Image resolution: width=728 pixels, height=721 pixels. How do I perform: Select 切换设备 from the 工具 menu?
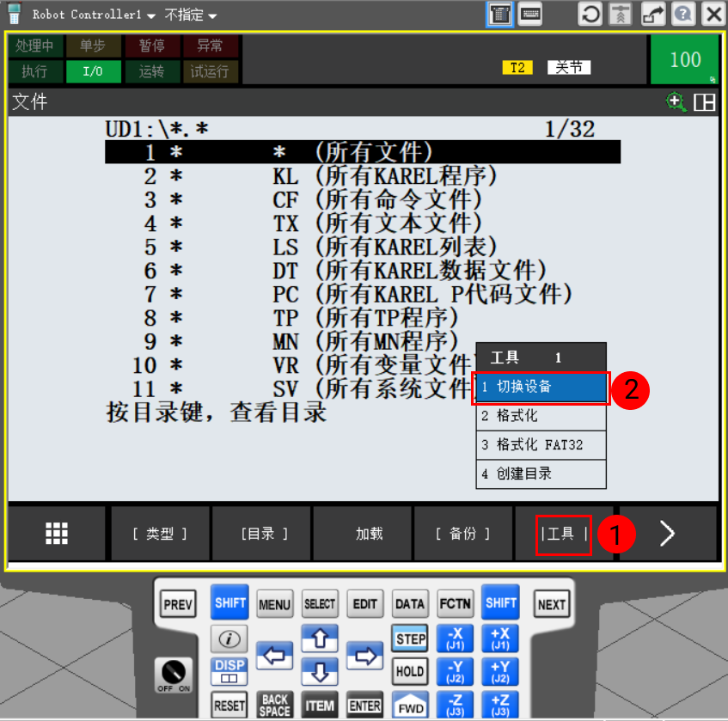(540, 388)
